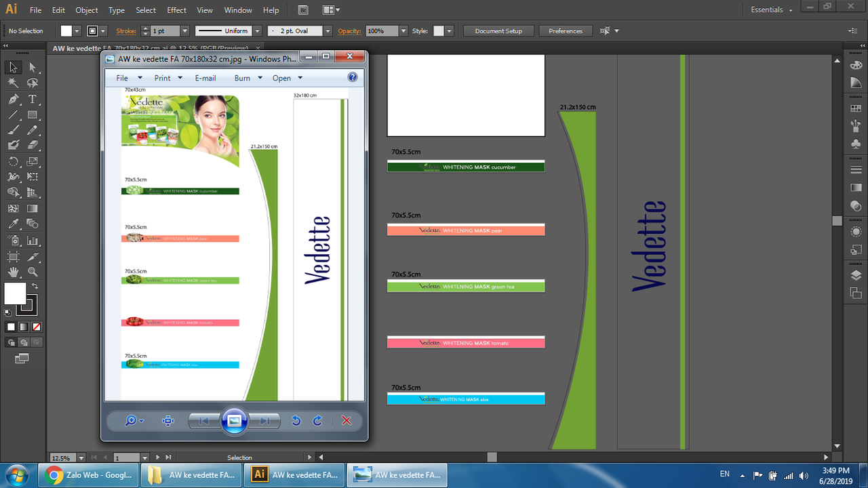Select the Zoom tool in the toolbox
The height and width of the screenshot is (488, 868).
click(x=32, y=272)
